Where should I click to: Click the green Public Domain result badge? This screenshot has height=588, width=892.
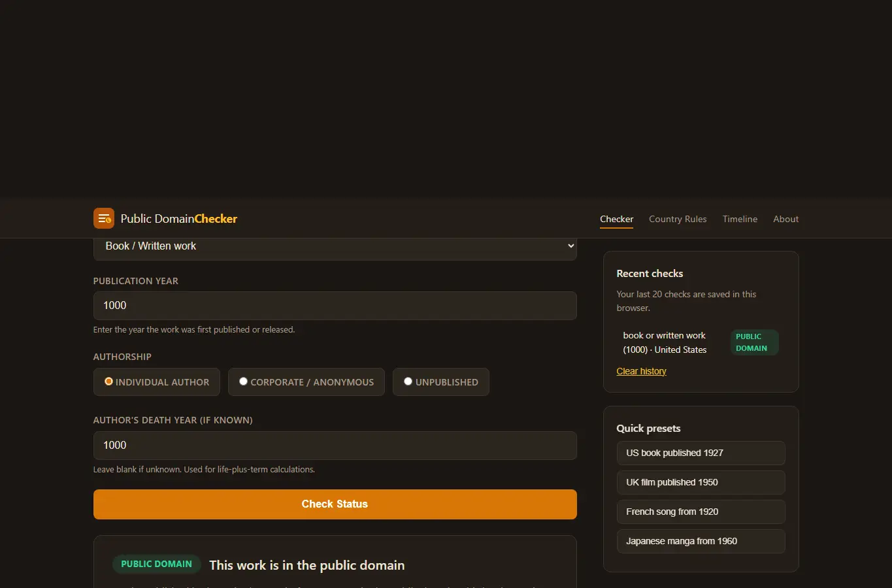[156, 564]
